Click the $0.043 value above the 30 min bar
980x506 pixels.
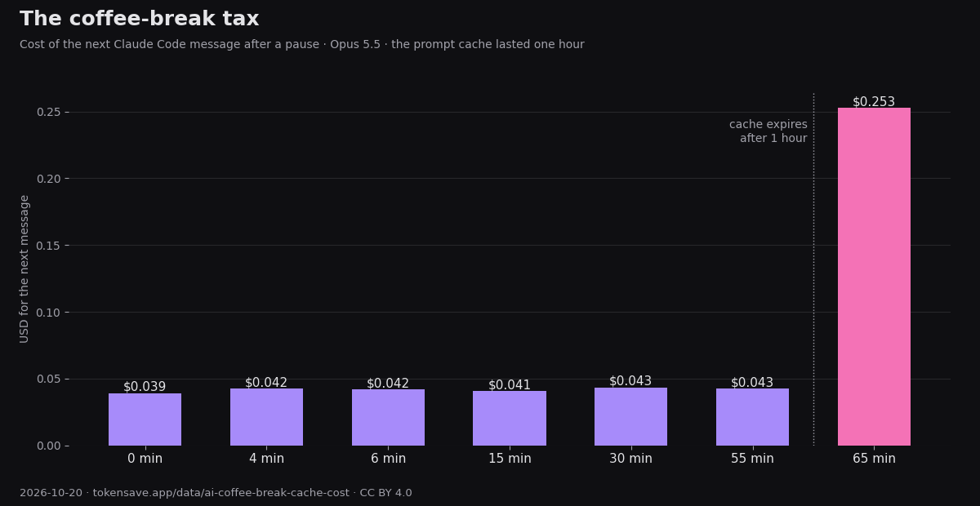630,381
